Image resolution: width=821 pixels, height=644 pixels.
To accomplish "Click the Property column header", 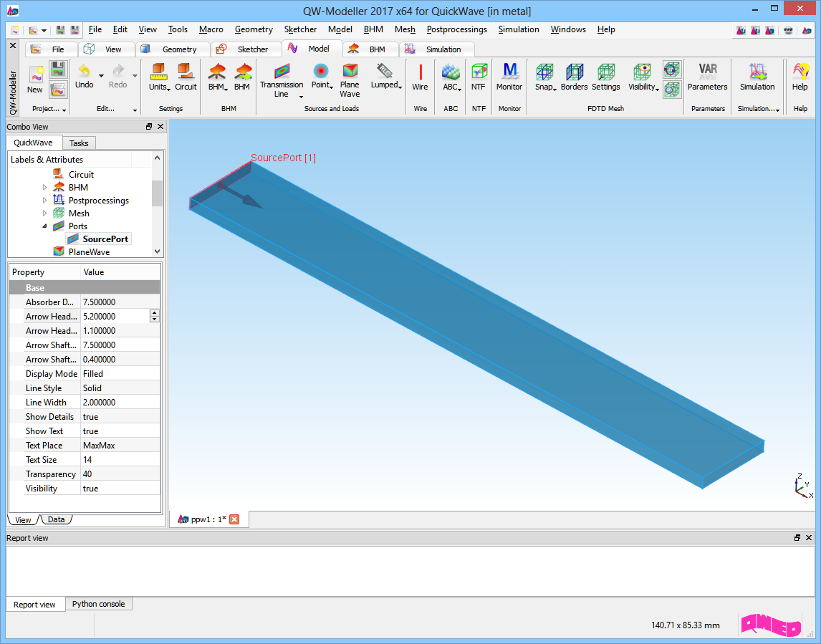I will coord(45,271).
